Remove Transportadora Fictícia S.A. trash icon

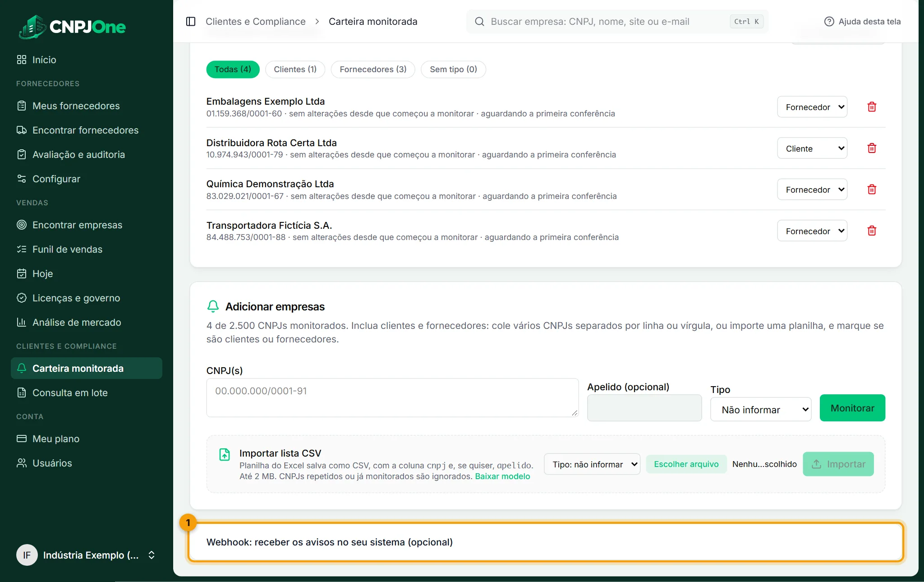pyautogui.click(x=872, y=231)
